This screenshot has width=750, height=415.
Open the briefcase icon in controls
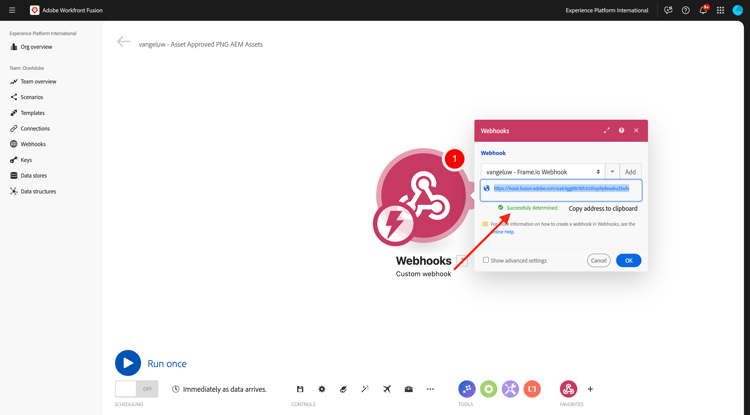[x=408, y=389]
